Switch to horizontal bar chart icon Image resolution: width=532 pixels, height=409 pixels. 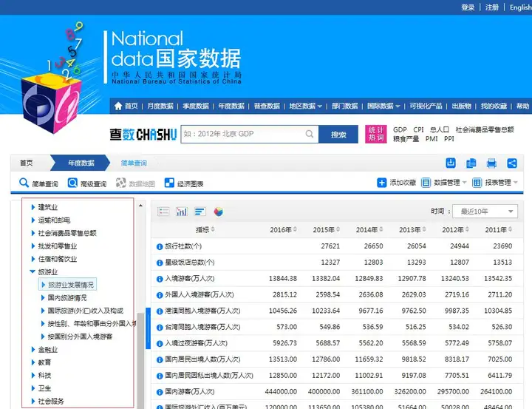click(200, 212)
